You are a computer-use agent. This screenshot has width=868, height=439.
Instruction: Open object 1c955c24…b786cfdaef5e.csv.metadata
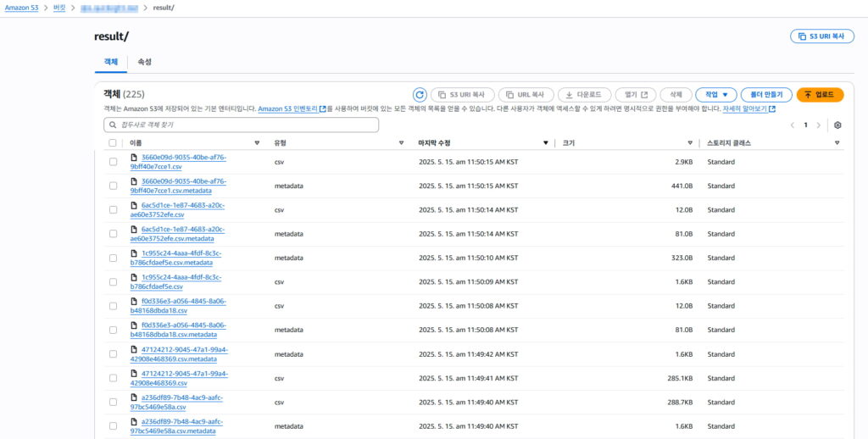pos(176,258)
